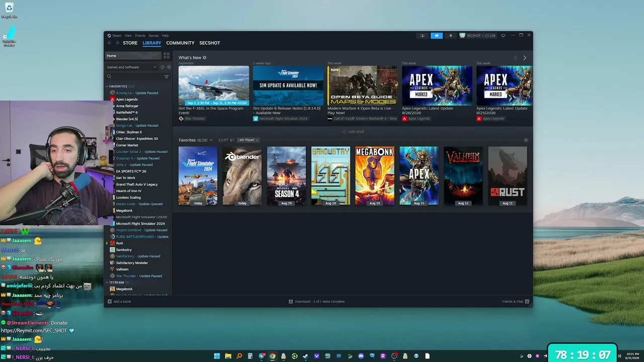Open Downloads status in the bottom bar
Screen dimensions: 644x362
click(320, 302)
